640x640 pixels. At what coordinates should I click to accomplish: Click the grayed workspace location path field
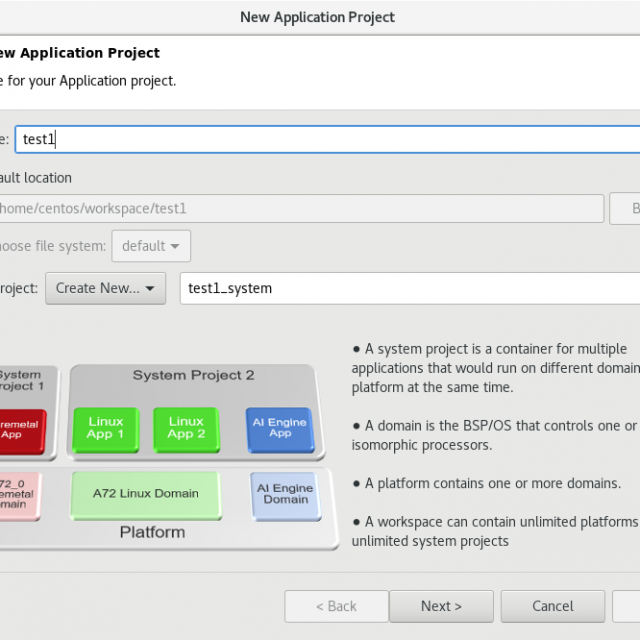pyautogui.click(x=300, y=209)
